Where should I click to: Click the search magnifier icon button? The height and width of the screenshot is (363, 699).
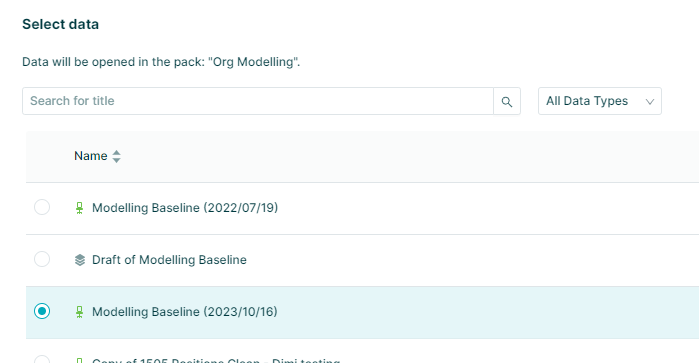pos(507,101)
